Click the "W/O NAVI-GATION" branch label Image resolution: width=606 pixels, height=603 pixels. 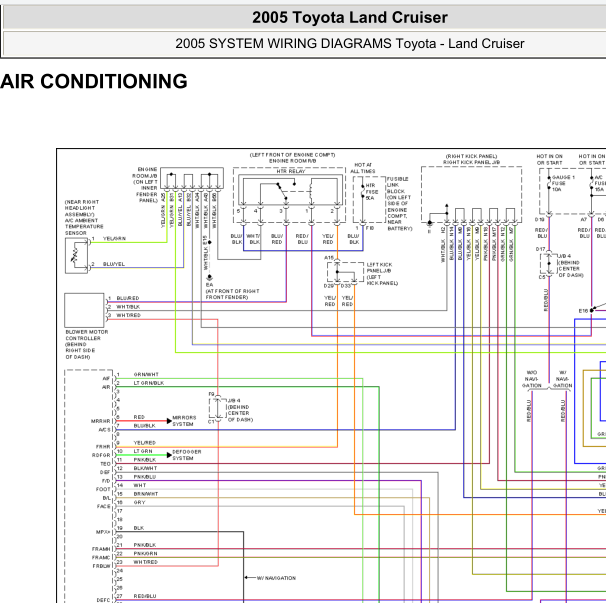coord(532,379)
